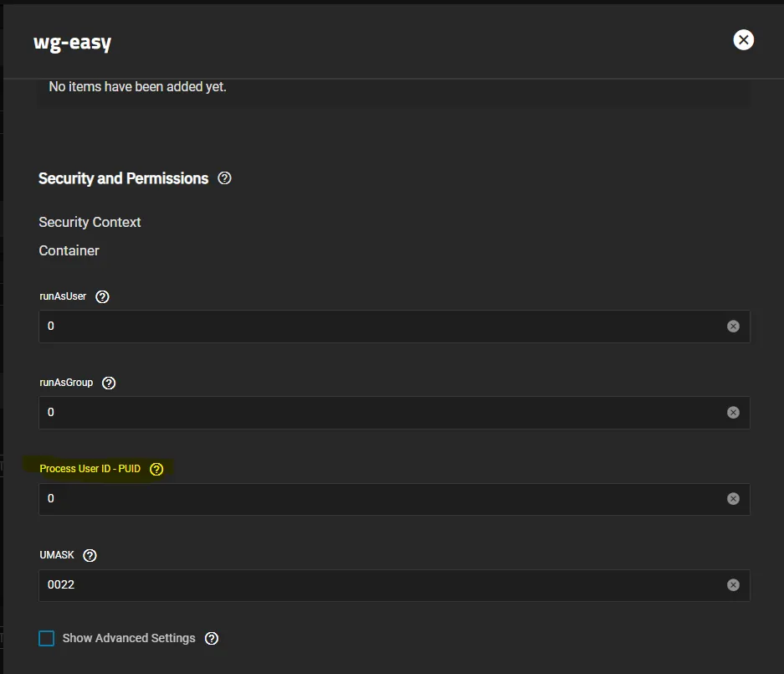
Task: View help for the UMASK setting
Action: (x=90, y=555)
